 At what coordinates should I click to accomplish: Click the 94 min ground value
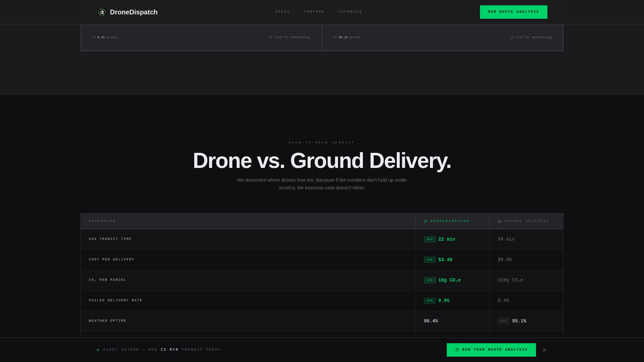(x=506, y=239)
